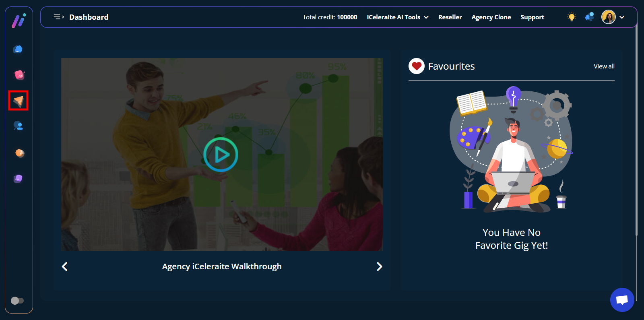Open the blue pentagon home icon in sidebar
Screen dimensions: 644x320
[18, 49]
